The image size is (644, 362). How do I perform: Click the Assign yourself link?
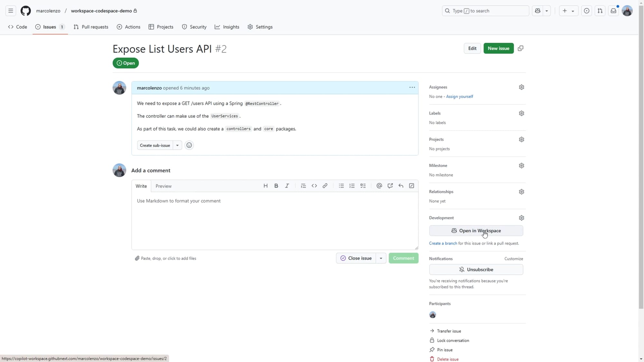(x=459, y=97)
